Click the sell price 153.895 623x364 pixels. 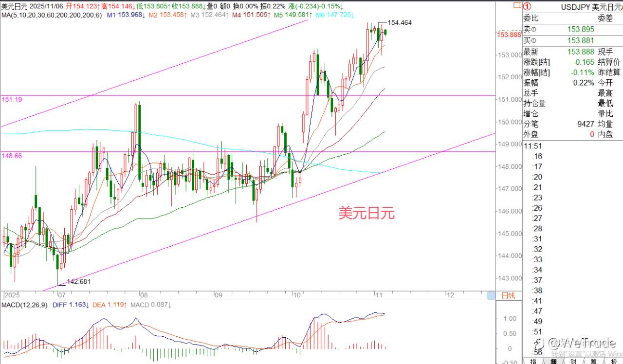point(581,29)
